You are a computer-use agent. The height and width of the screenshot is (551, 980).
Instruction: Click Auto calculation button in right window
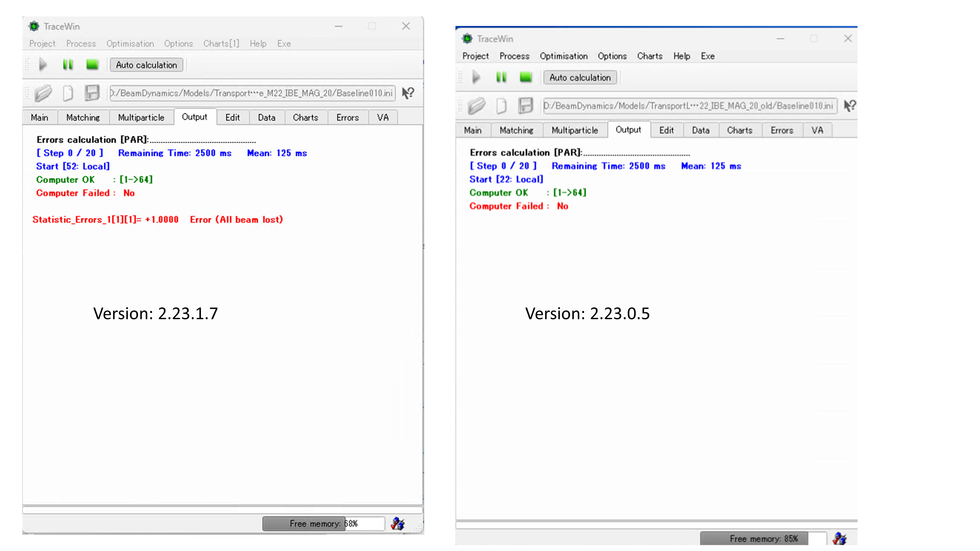(580, 78)
